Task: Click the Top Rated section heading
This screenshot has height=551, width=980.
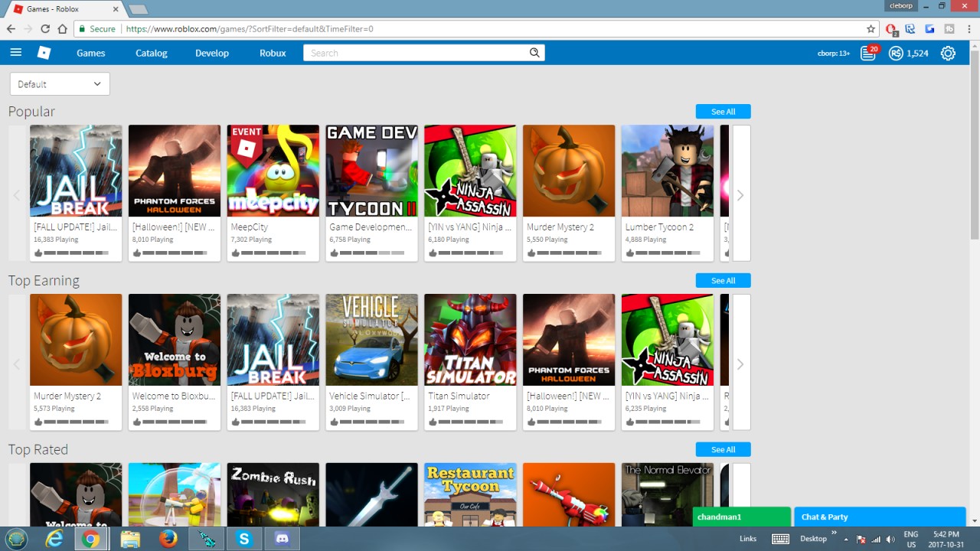Action: pos(38,449)
